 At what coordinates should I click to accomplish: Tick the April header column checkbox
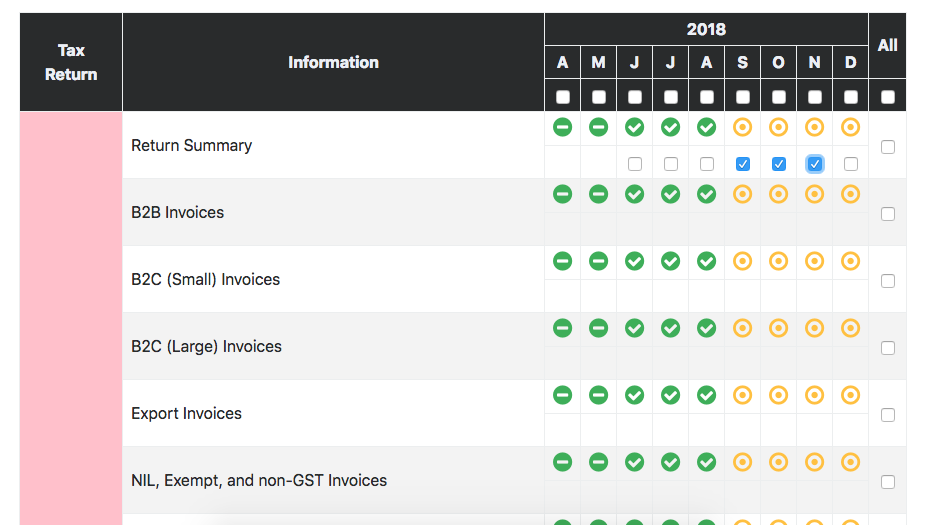pos(563,97)
